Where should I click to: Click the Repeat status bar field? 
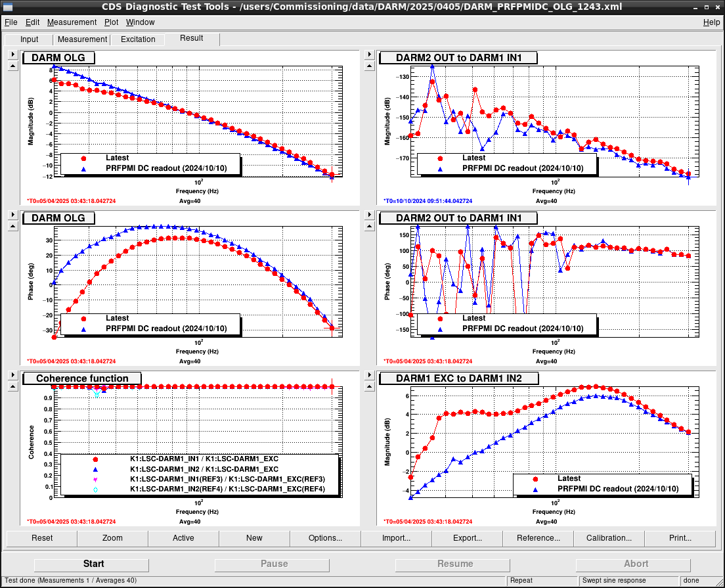pyautogui.click(x=542, y=581)
